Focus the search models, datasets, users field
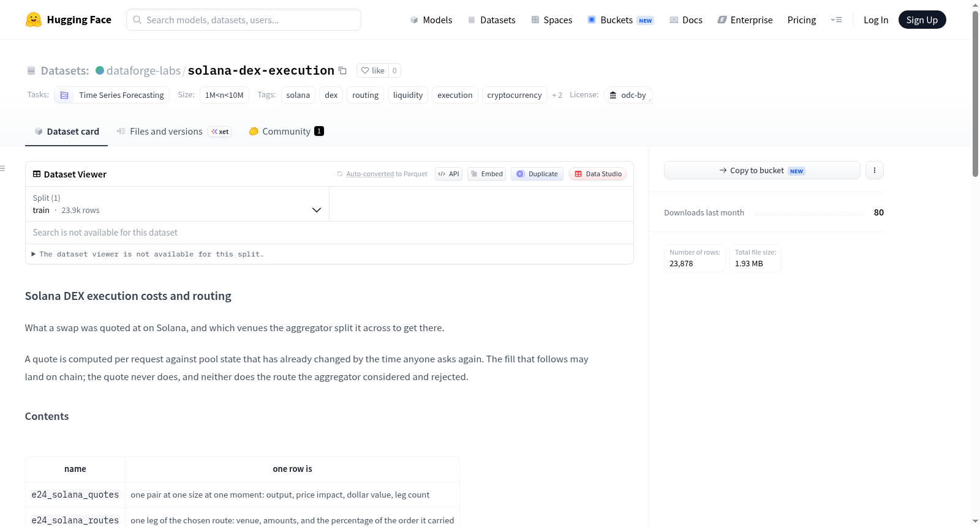This screenshot has height=527, width=980. pos(244,20)
